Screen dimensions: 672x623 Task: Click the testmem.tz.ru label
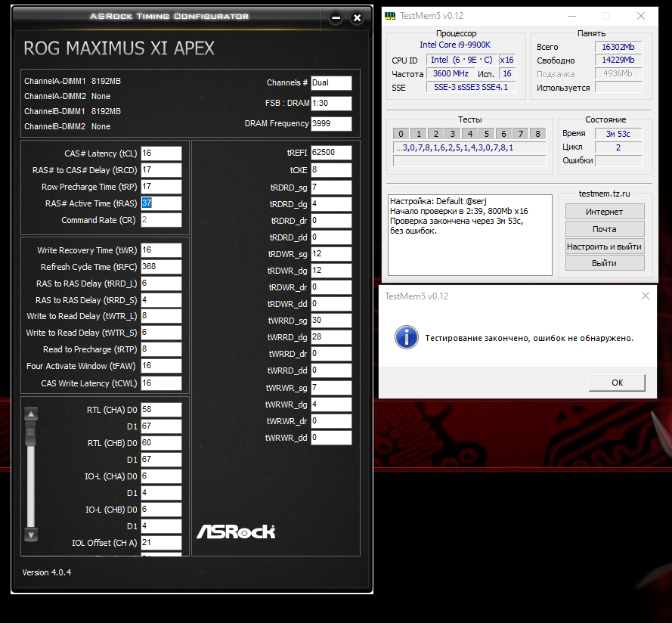(x=604, y=194)
